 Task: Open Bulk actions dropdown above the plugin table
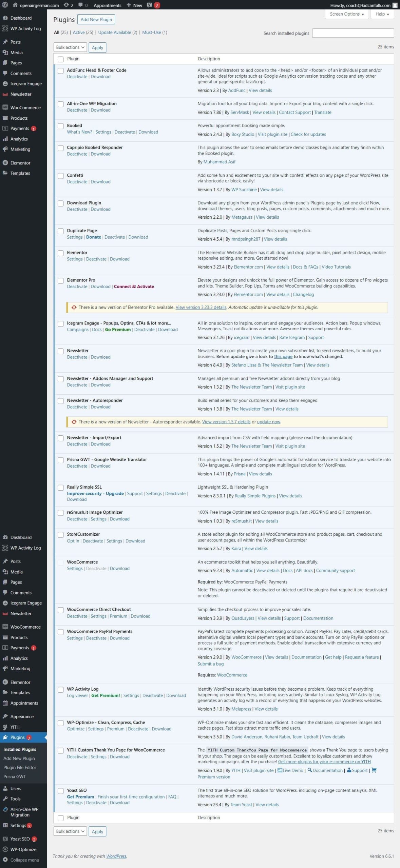(x=70, y=47)
